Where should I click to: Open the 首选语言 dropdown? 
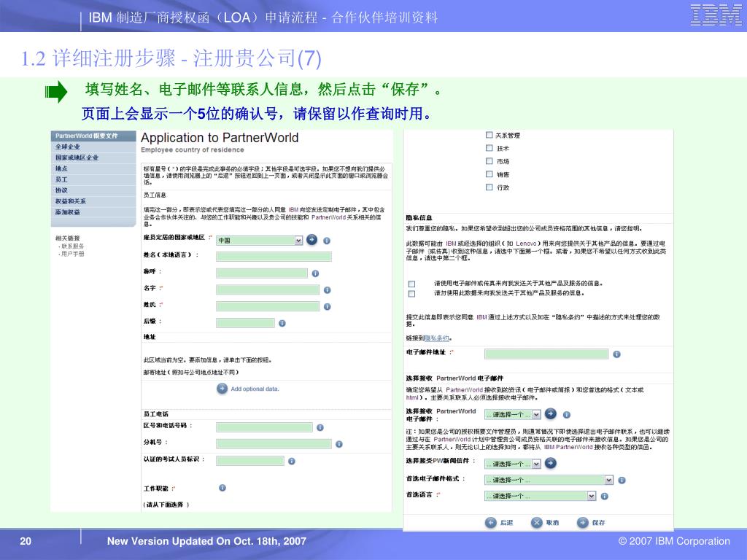tap(541, 496)
